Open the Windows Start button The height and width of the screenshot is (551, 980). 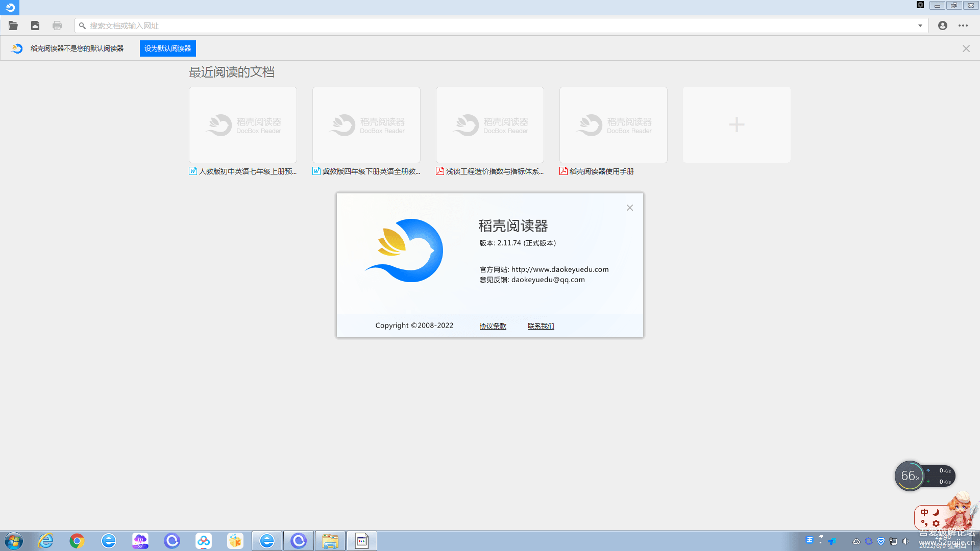14,541
